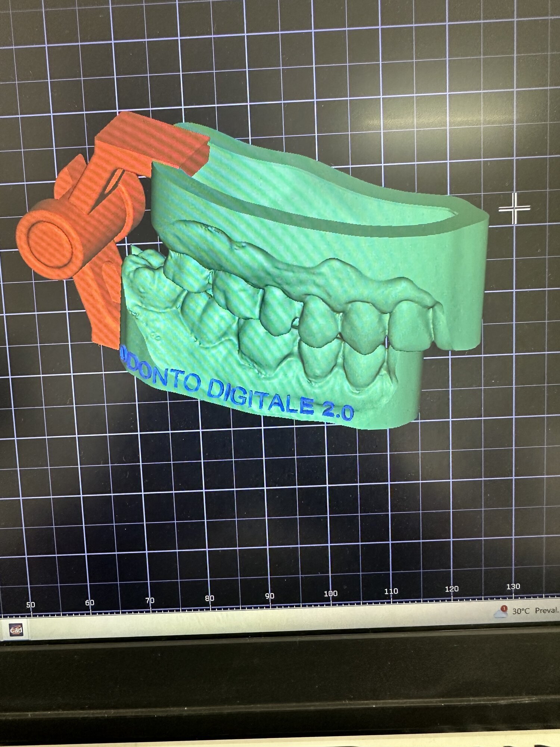Click the white crosshair cursor marker
This screenshot has width=560, height=747.
[514, 208]
